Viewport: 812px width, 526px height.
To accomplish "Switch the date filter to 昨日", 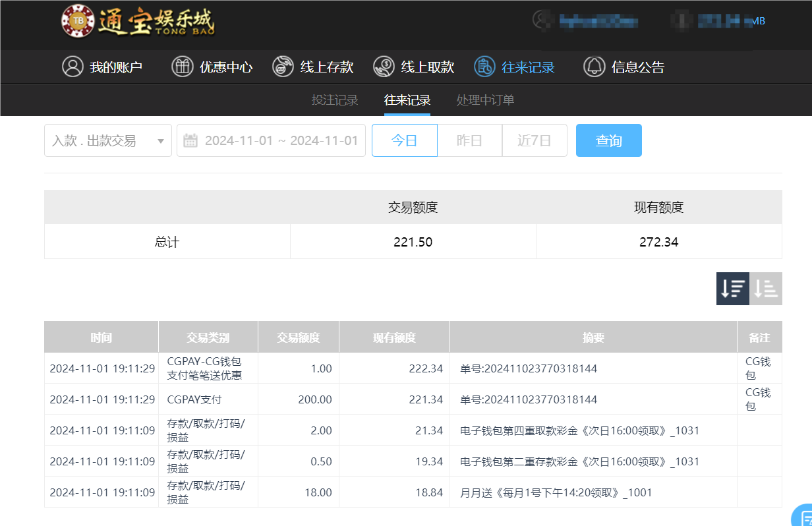I will click(469, 140).
